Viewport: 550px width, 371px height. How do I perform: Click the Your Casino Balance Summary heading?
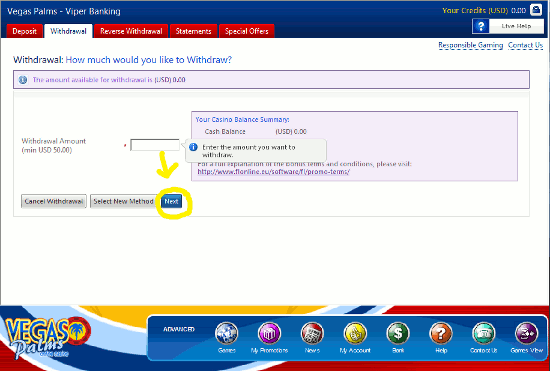(242, 120)
